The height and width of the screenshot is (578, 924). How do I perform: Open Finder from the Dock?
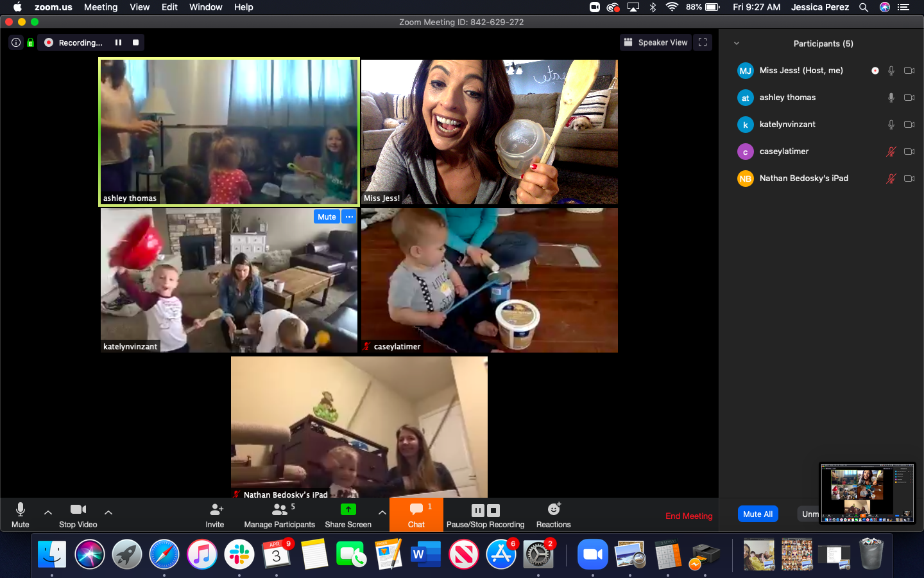coord(52,554)
